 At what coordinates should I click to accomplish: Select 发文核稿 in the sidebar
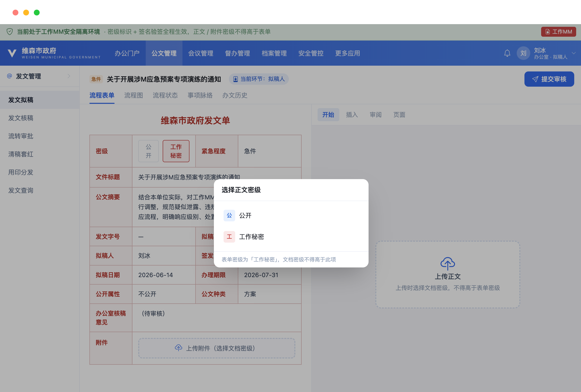40,118
